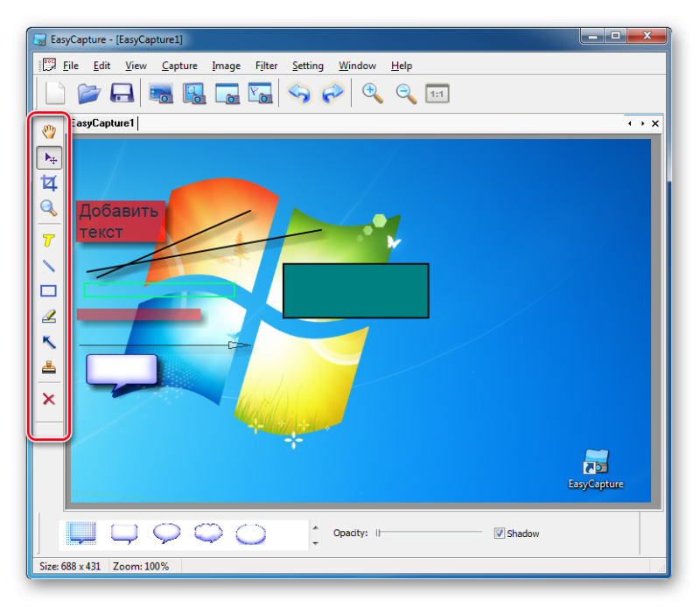Viewport: 700px width, 607px height.
Task: Capture full screen with first camera icon
Action: coord(161,94)
